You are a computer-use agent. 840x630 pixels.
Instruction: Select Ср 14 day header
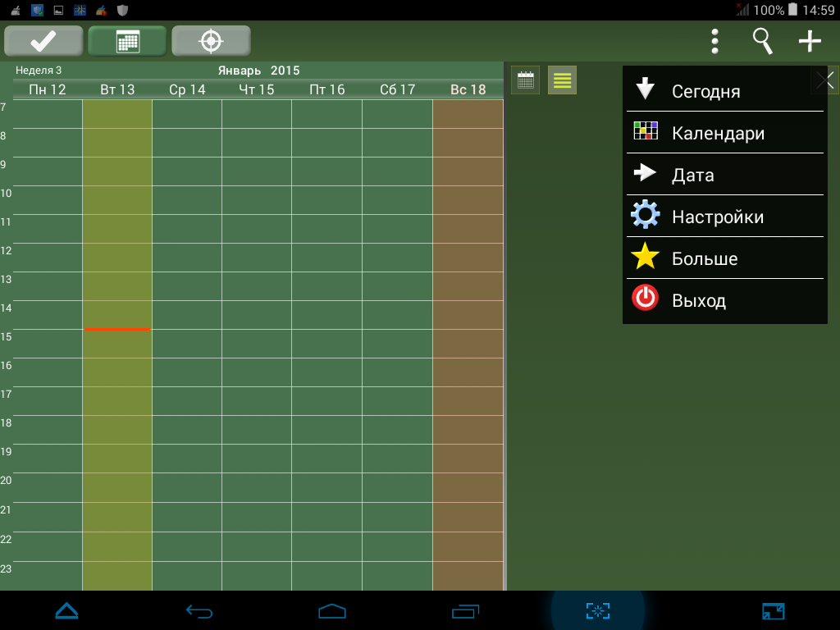coord(187,89)
